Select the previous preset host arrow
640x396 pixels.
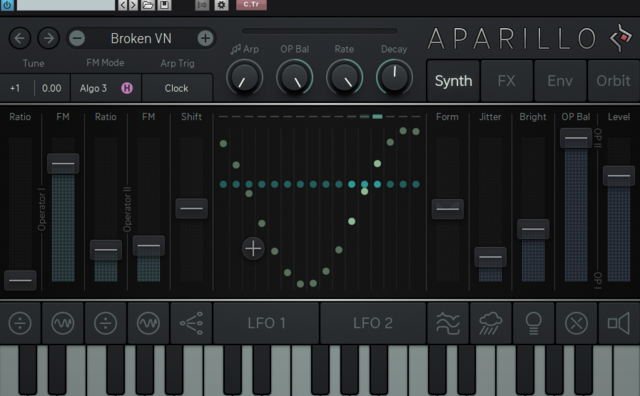122,5
